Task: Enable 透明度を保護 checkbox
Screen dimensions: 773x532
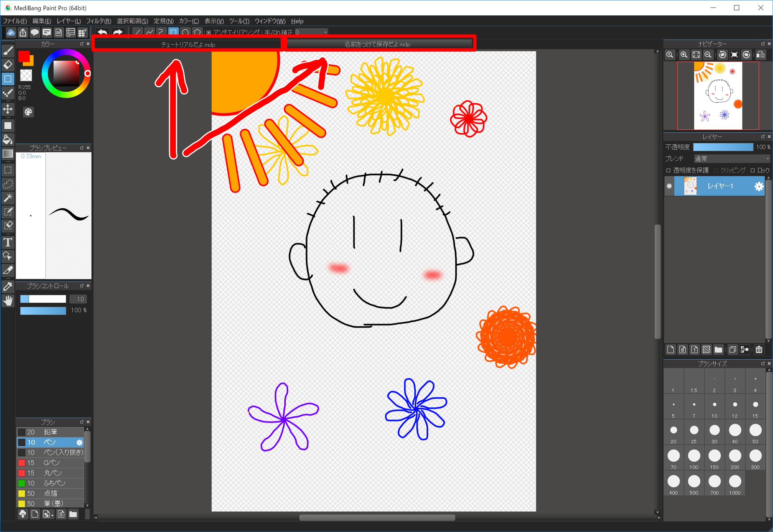Action: (x=668, y=170)
